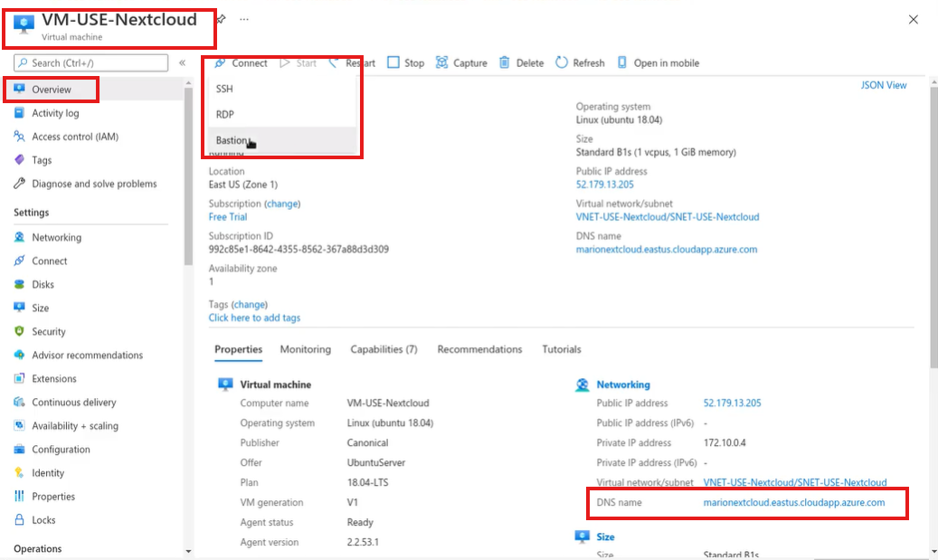This screenshot has width=938, height=560.
Task: Open the ellipsis more options menu
Action: click(x=244, y=19)
